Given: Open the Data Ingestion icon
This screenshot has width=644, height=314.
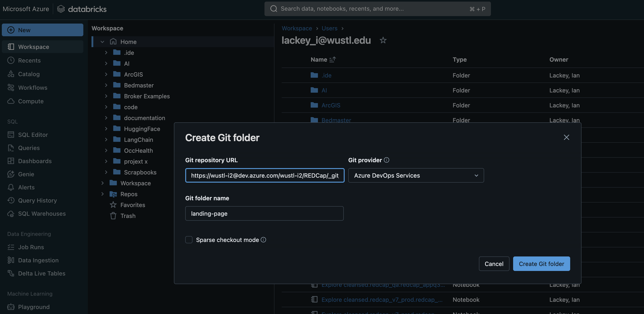Looking at the screenshot, I should (x=11, y=260).
